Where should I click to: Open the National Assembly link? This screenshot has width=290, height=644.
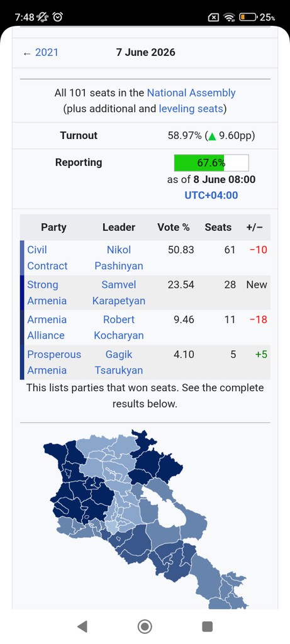pos(191,93)
